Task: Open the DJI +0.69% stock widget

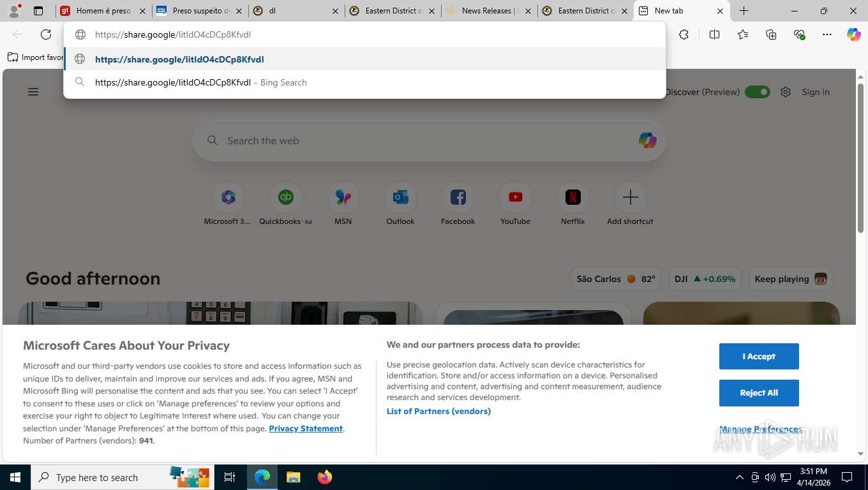Action: tap(705, 279)
